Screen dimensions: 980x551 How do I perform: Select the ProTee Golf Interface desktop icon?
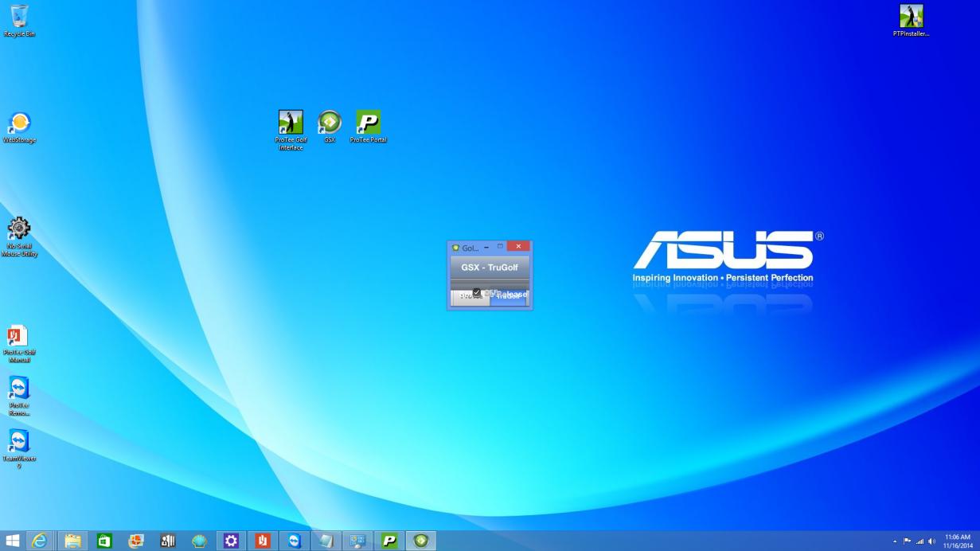coord(291,130)
